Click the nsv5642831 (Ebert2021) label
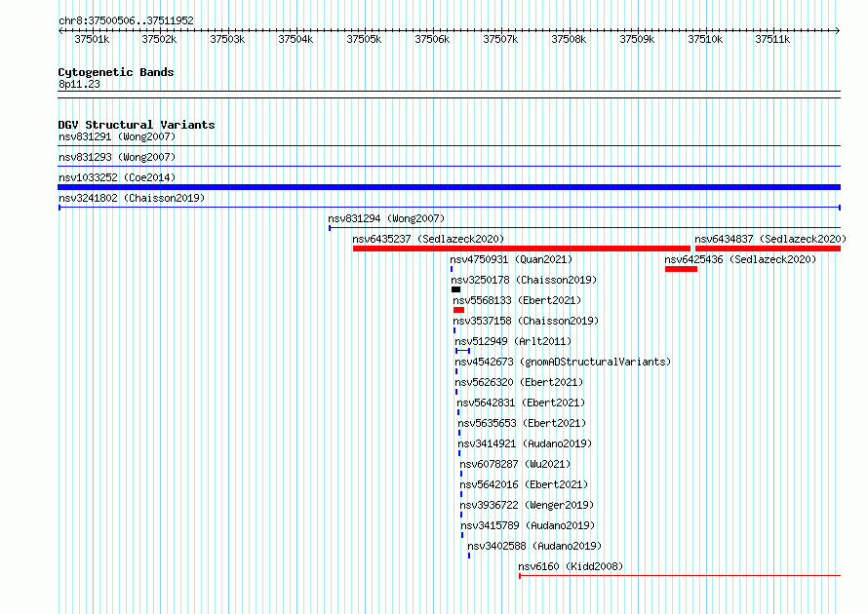Viewport: 868px width, 614px height. [x=521, y=403]
